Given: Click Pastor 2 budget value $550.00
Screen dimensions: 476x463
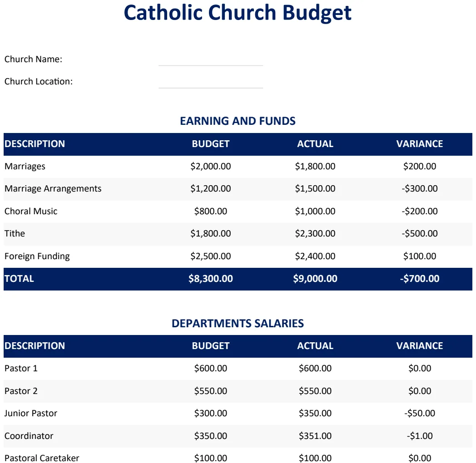Looking at the screenshot, I should point(211,391).
